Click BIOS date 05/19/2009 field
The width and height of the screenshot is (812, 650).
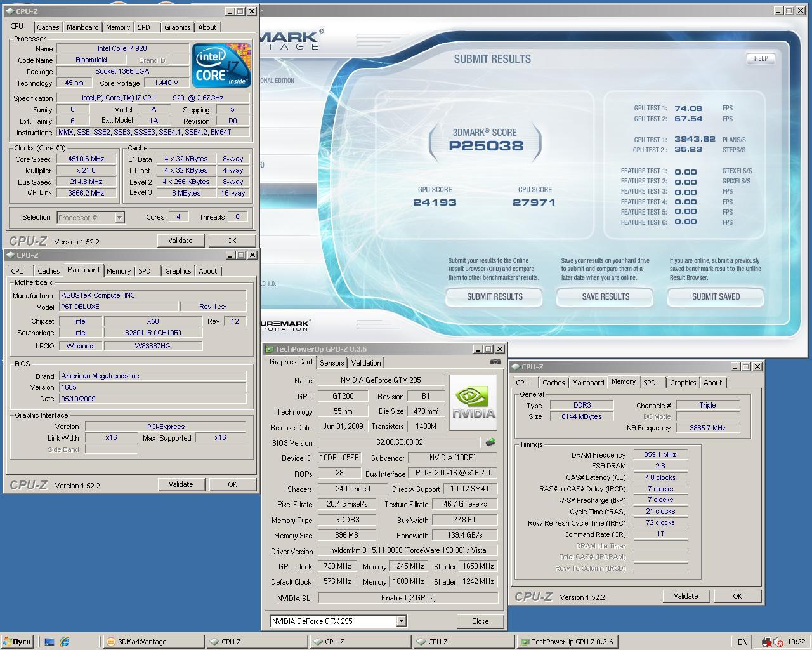tap(152, 399)
